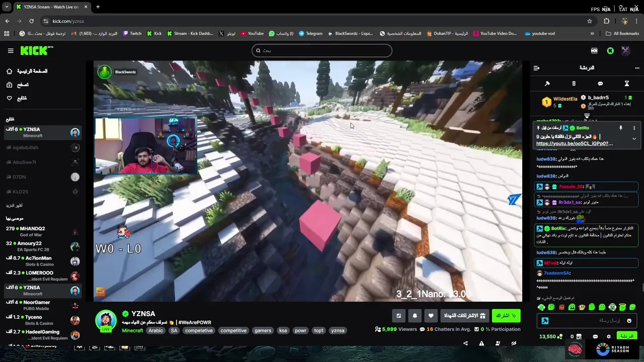
Task: Open the channel shop icon
Action: (579, 337)
